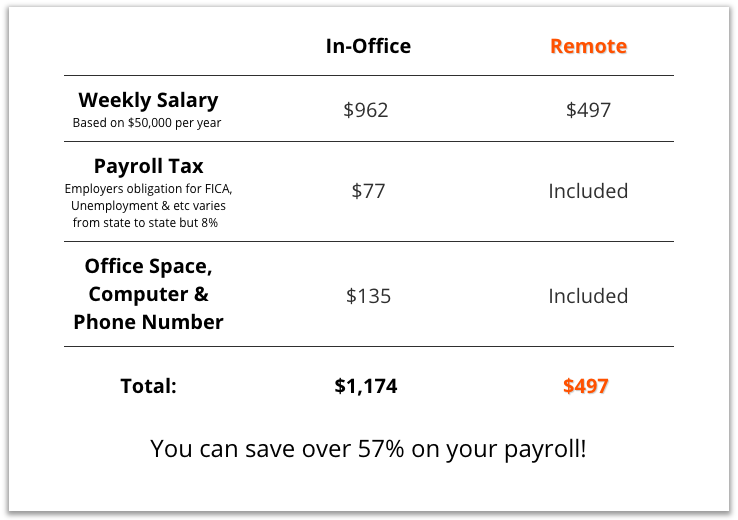The height and width of the screenshot is (520, 738).
Task: Click the orange $497 remote total
Action: [586, 386]
